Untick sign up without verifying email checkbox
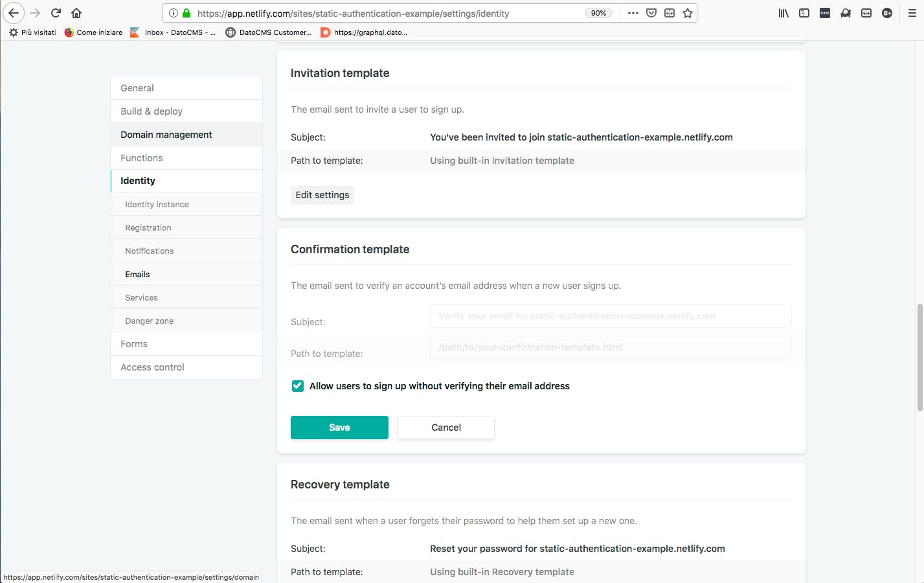Image resolution: width=924 pixels, height=583 pixels. pyautogui.click(x=298, y=386)
